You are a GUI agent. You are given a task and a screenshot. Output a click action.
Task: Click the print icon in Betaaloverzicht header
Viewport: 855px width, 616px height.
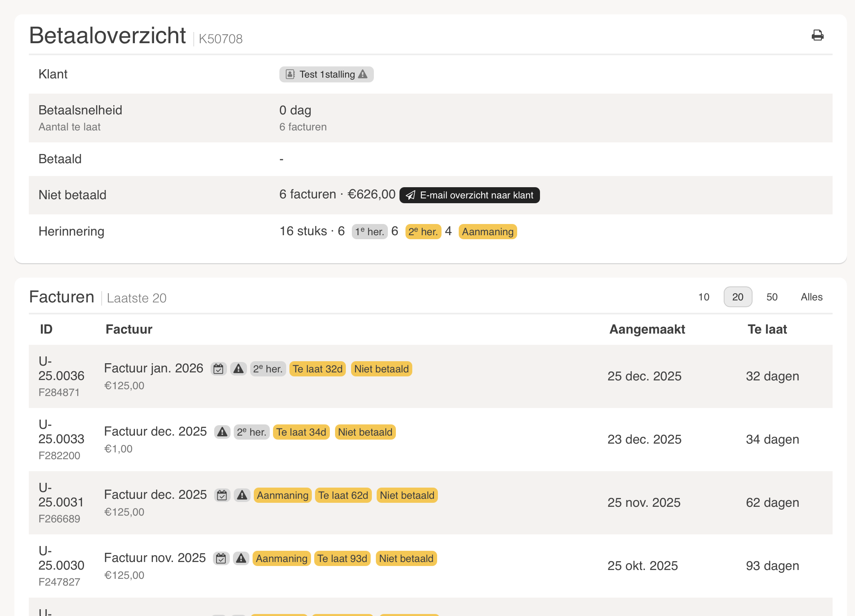pos(817,36)
